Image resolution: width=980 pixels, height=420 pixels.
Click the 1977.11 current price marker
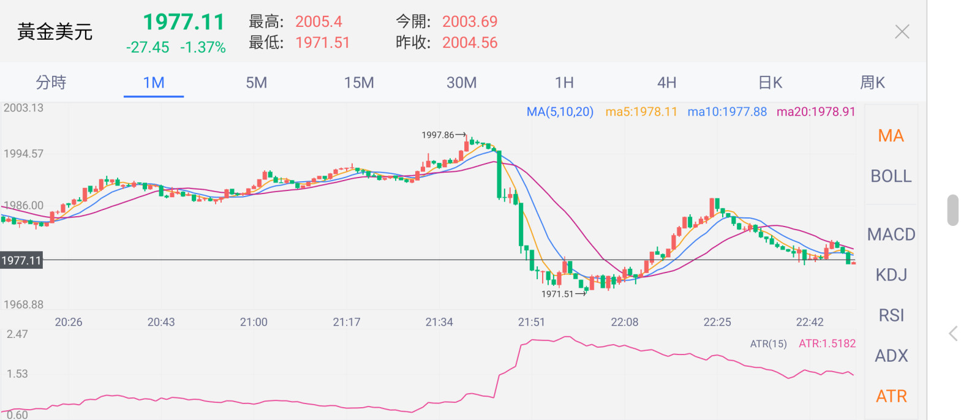pyautogui.click(x=21, y=260)
